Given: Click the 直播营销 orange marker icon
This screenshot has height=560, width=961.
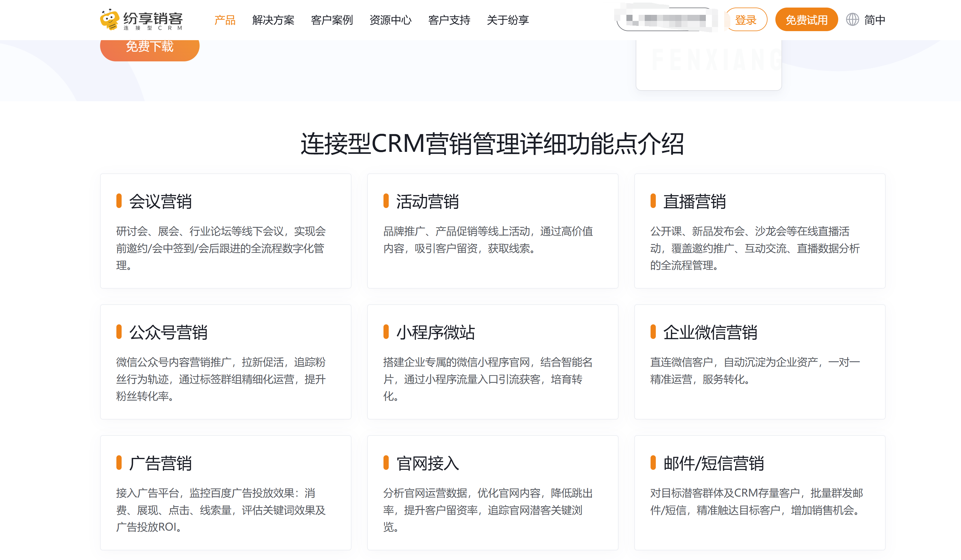Looking at the screenshot, I should (654, 201).
